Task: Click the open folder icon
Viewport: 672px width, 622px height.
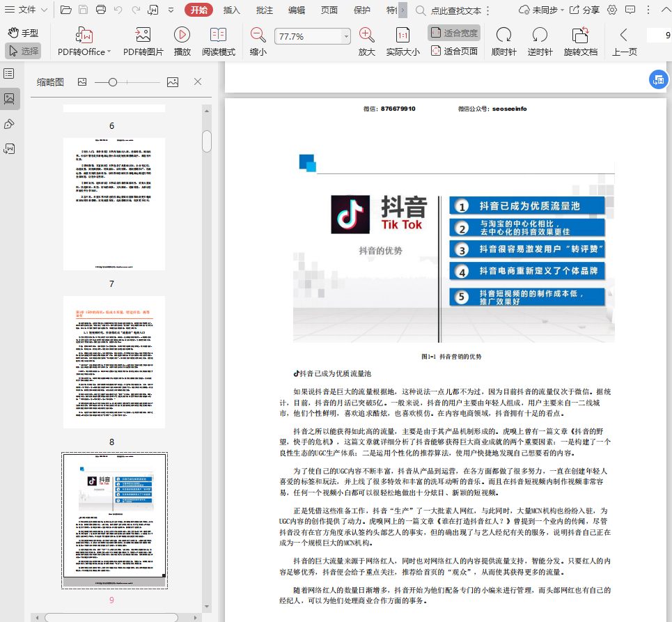Action: 65,10
